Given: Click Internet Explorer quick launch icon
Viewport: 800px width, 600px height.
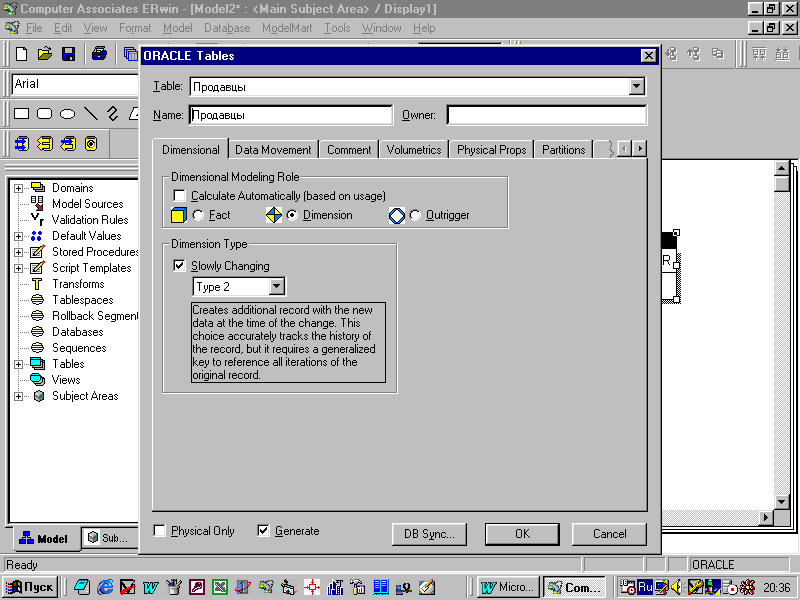Looking at the screenshot, I should (x=105, y=587).
